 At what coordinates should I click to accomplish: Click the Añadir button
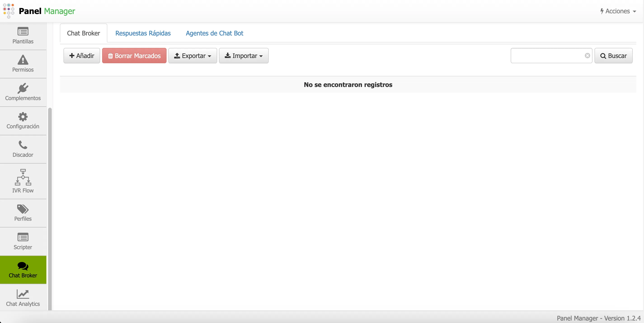[82, 56]
